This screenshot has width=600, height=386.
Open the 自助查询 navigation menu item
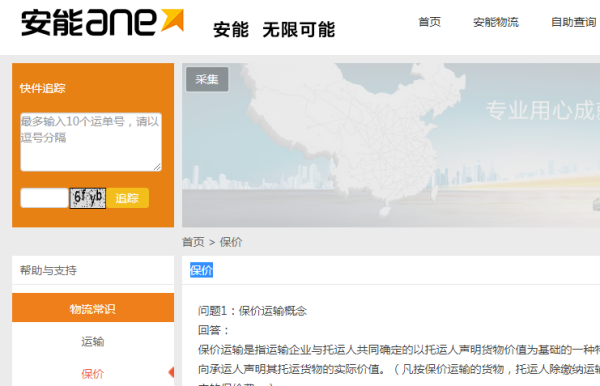coord(574,22)
